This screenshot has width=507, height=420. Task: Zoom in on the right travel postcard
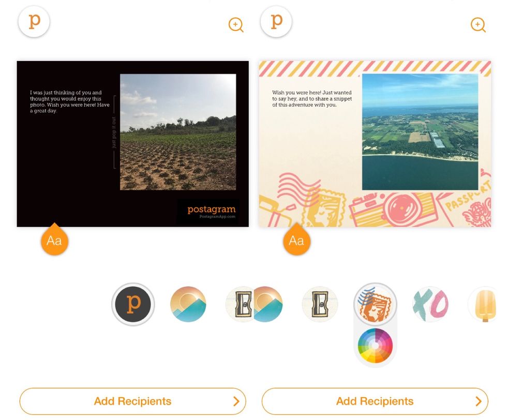[x=478, y=25]
